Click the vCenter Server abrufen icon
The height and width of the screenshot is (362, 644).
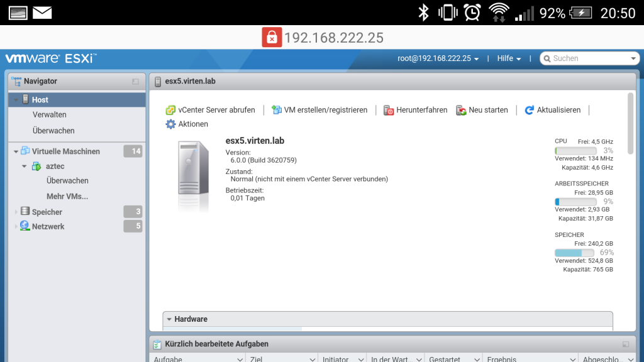coord(170,109)
